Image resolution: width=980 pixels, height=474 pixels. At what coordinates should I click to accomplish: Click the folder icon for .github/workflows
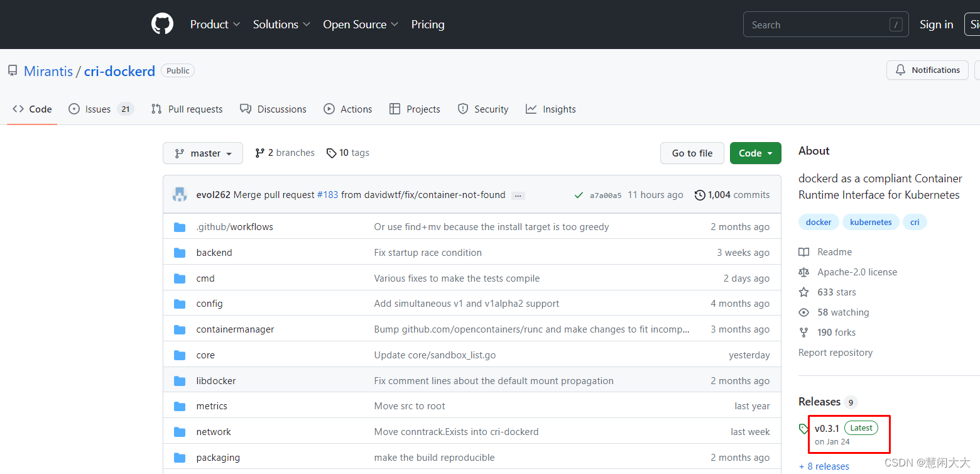pyautogui.click(x=180, y=227)
